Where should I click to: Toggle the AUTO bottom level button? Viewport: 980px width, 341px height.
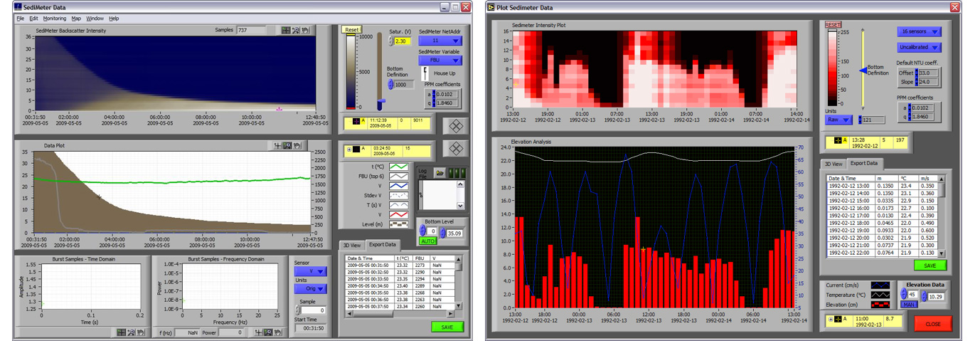click(428, 241)
